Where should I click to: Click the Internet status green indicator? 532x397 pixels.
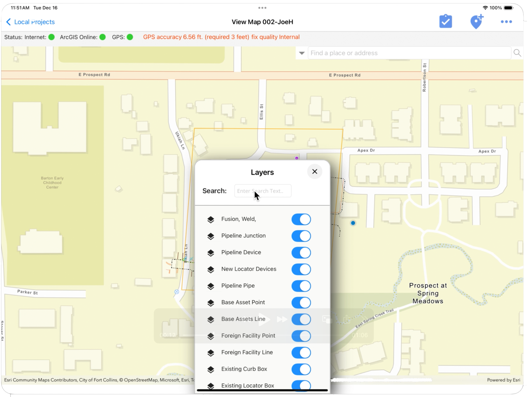click(51, 37)
